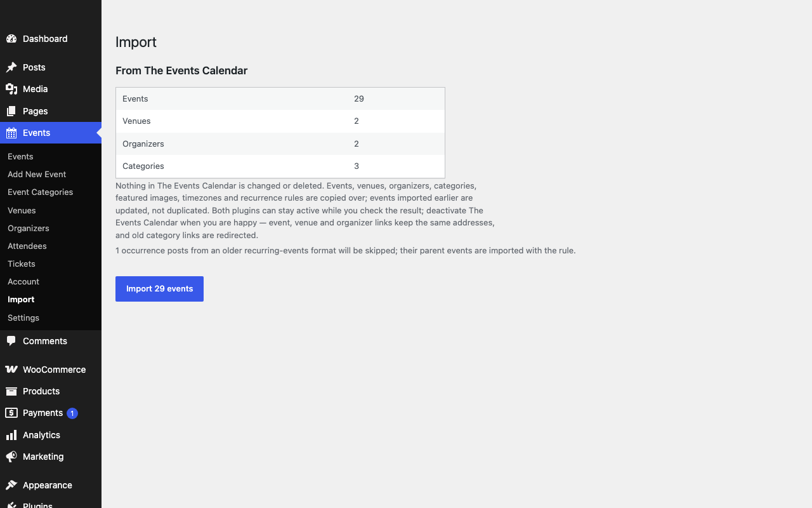Click the Import 29 events button
Screen dimensions: 812x508
click(159, 289)
